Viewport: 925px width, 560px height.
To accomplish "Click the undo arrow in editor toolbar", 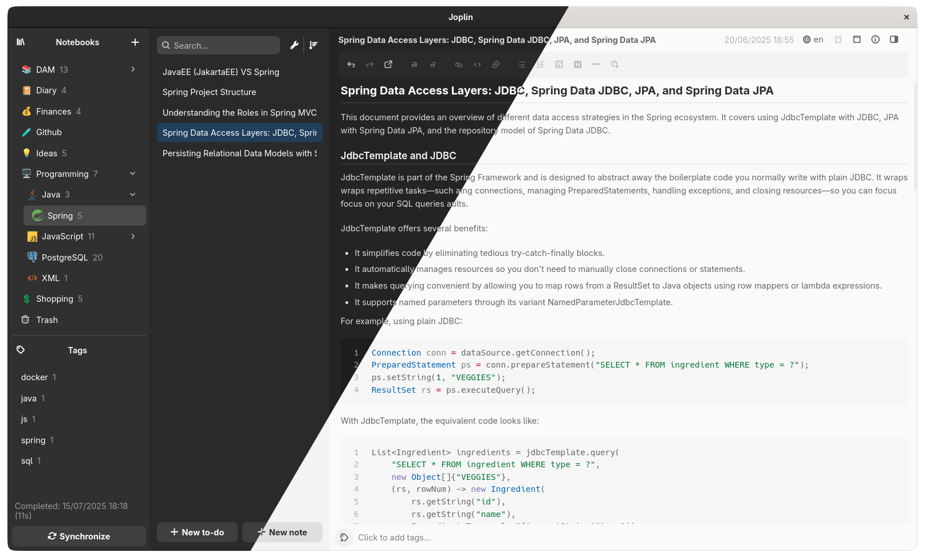I will (351, 65).
